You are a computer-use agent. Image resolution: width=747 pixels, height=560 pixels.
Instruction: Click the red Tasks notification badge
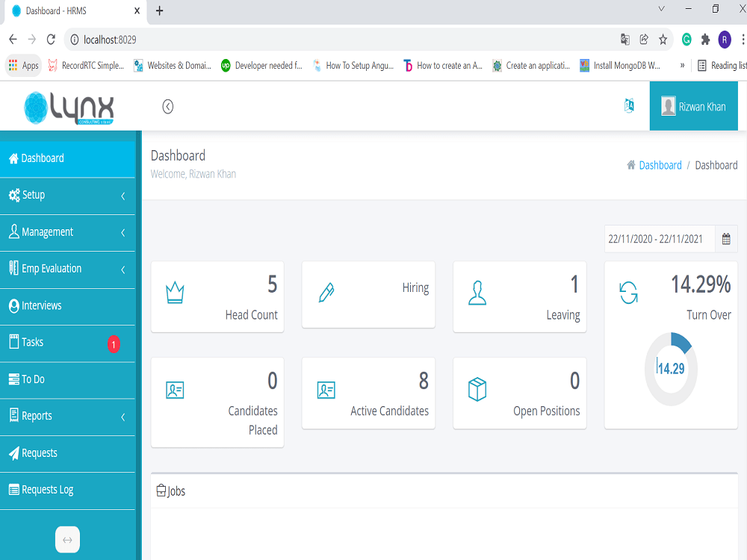pos(114,343)
